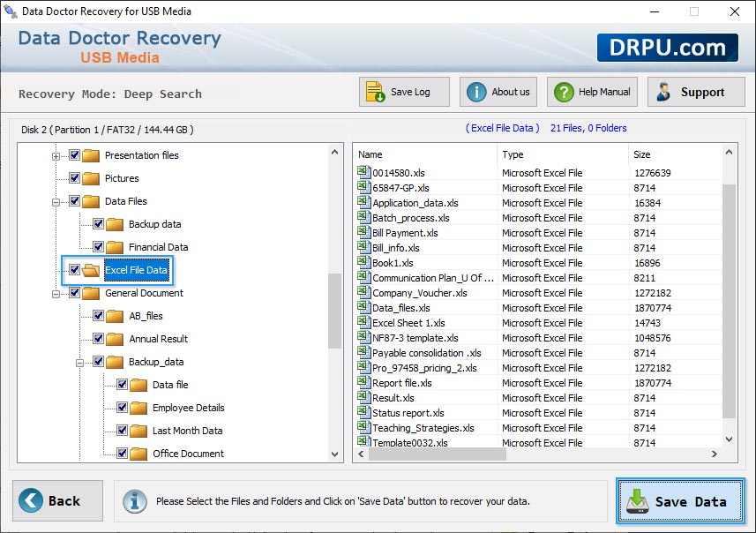Click the DRPU.com logo
Image resolution: width=756 pixels, height=533 pixels.
click(667, 48)
